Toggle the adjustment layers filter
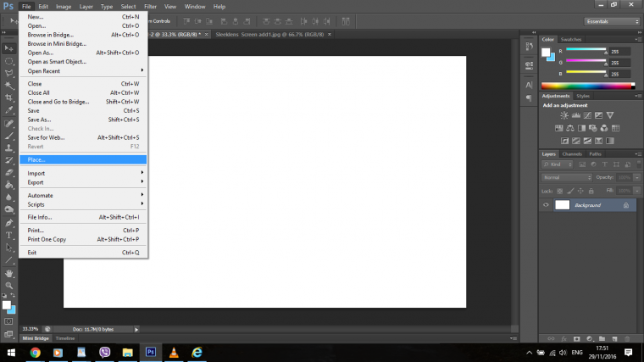Screen dimensions: 644x362 [x=593, y=164]
